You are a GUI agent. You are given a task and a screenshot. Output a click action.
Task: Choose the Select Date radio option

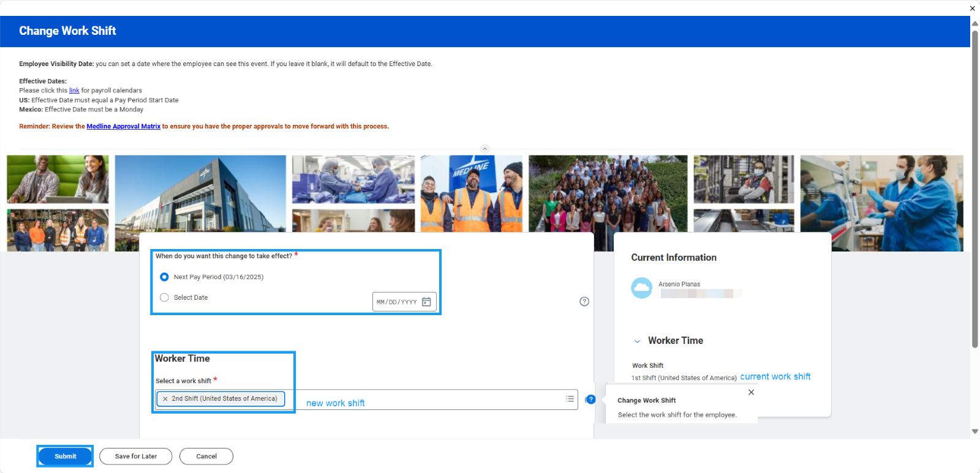point(164,297)
